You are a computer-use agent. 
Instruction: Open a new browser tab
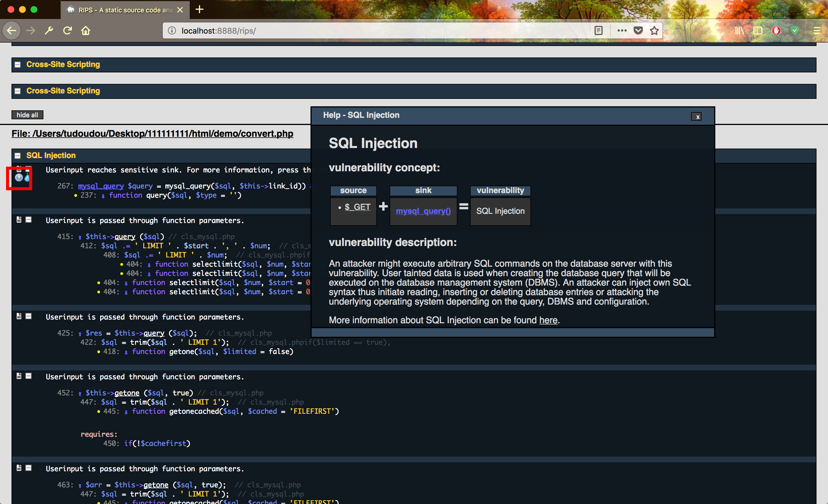pos(199,9)
